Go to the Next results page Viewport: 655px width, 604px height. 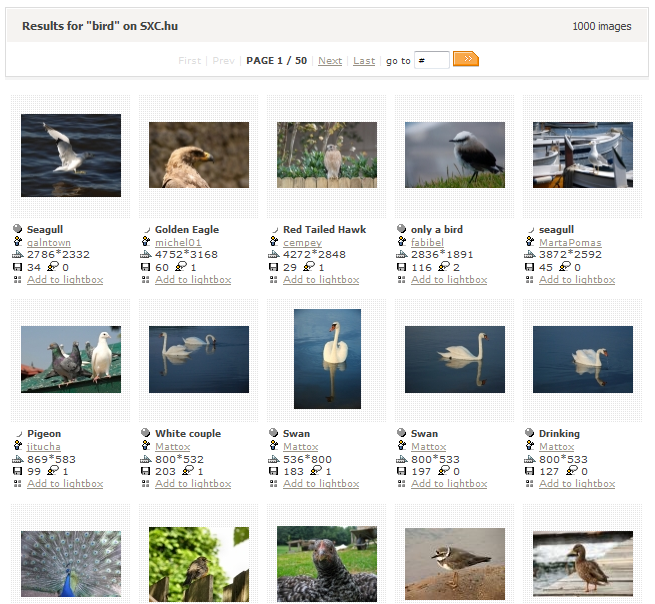pyautogui.click(x=330, y=61)
